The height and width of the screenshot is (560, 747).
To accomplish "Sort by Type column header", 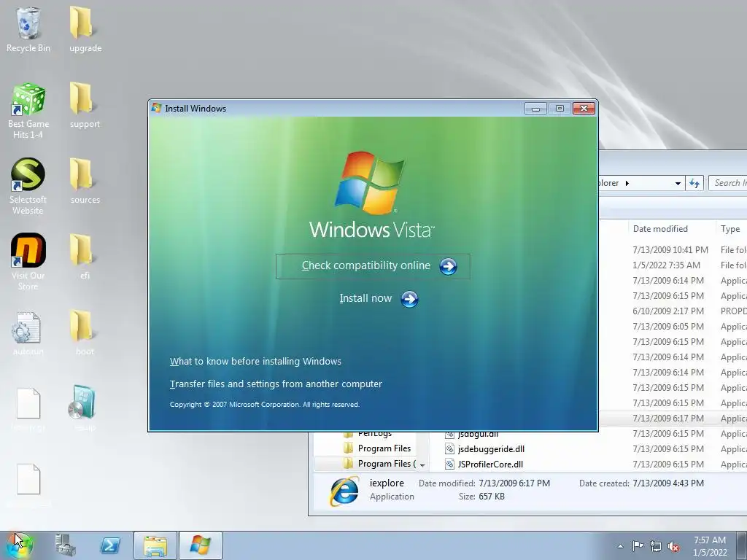I will 729,229.
